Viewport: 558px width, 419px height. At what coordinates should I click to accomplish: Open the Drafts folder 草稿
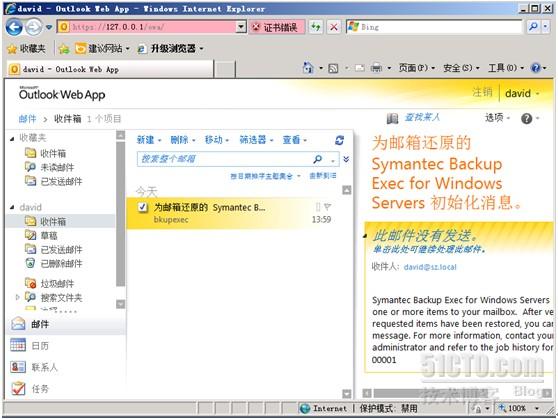pyautogui.click(x=41, y=235)
